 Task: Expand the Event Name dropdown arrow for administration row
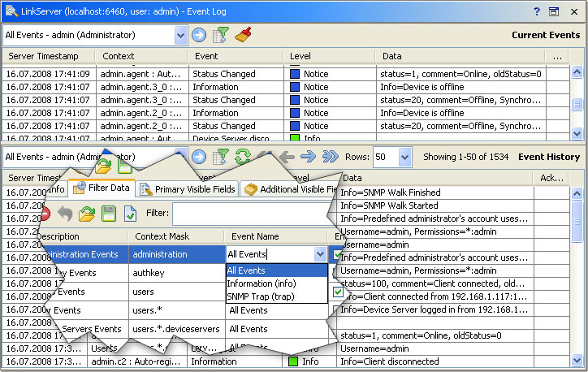coord(320,254)
